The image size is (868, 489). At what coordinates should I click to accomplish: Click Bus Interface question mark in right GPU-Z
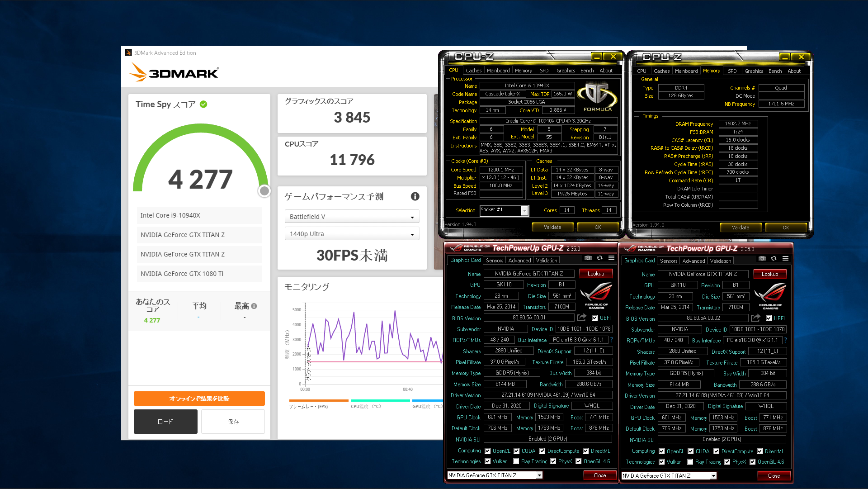(x=785, y=340)
